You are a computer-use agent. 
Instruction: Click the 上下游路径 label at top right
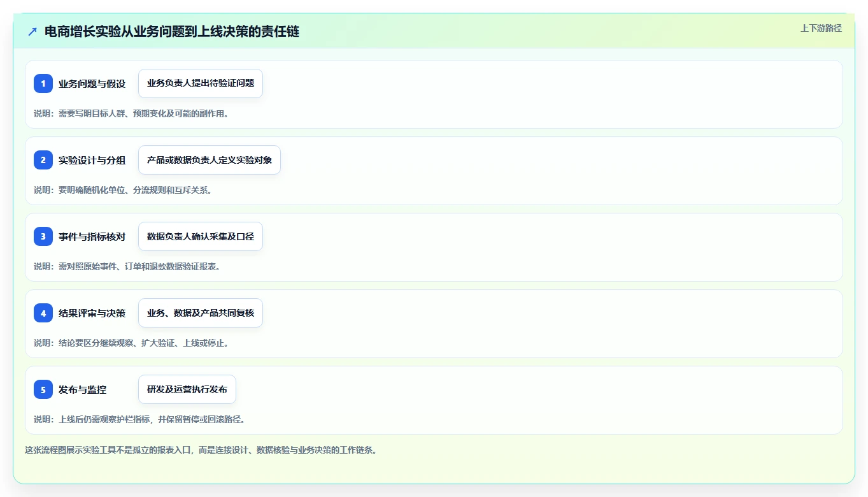pos(821,28)
